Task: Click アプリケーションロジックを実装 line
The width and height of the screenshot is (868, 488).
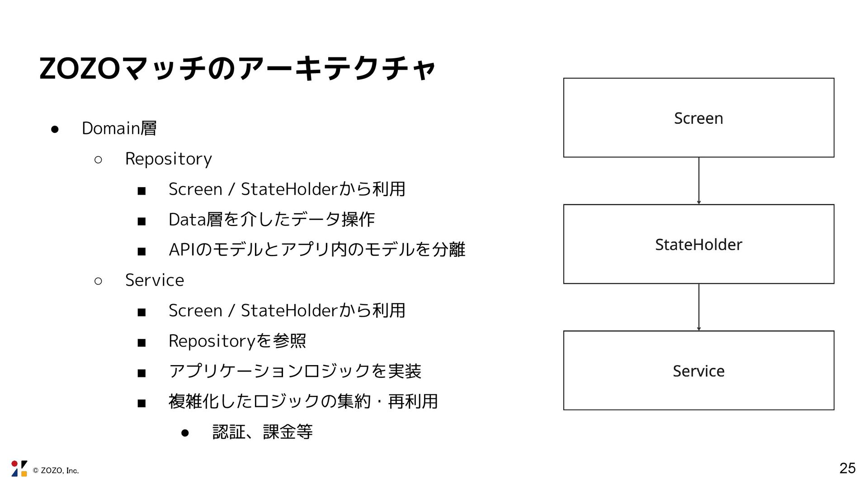Action: point(295,371)
